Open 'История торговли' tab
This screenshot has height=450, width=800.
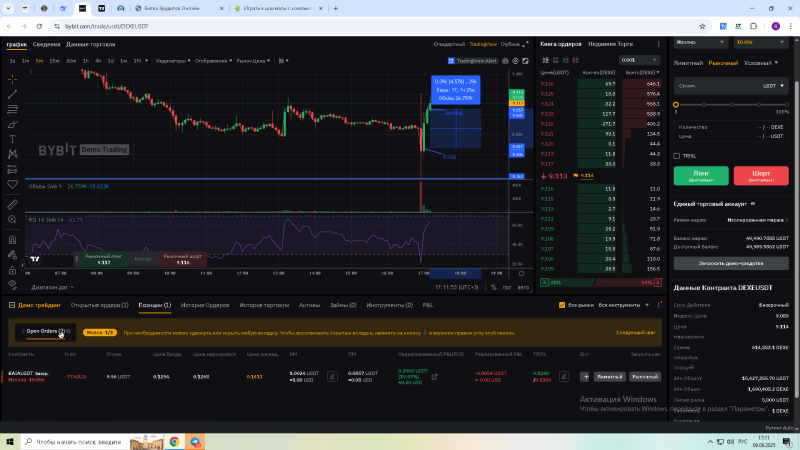(x=264, y=305)
